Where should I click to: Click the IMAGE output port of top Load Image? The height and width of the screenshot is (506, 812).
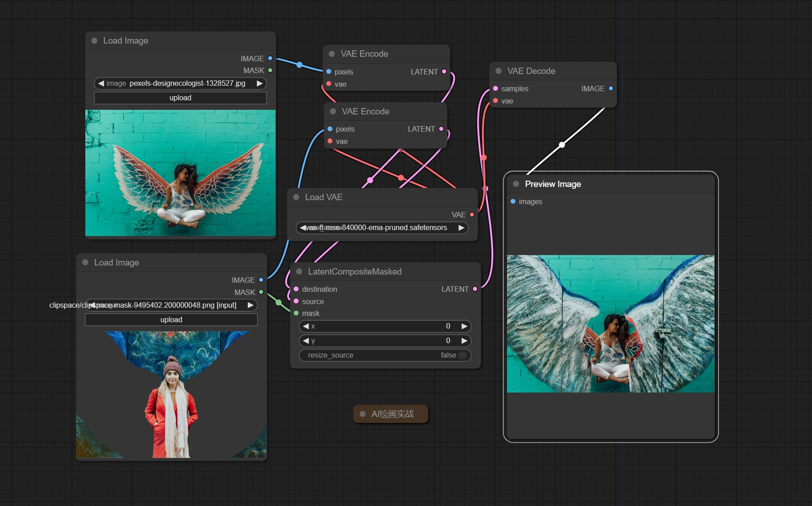(270, 59)
